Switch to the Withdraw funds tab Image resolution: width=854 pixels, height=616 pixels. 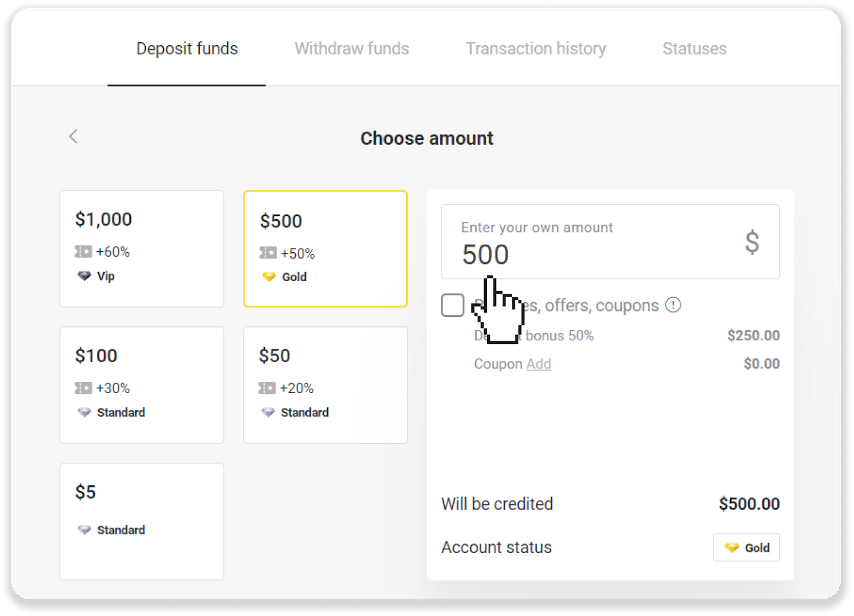point(352,49)
